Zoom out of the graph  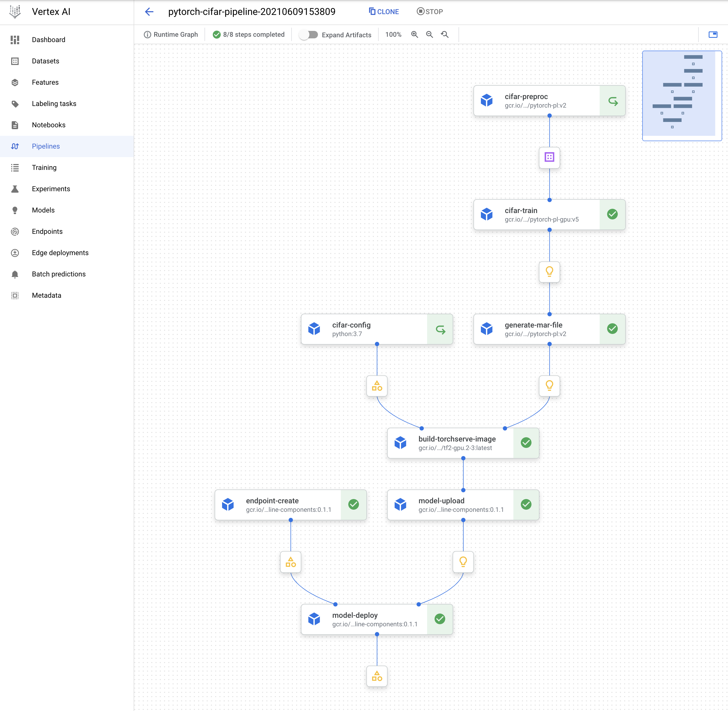coord(430,34)
